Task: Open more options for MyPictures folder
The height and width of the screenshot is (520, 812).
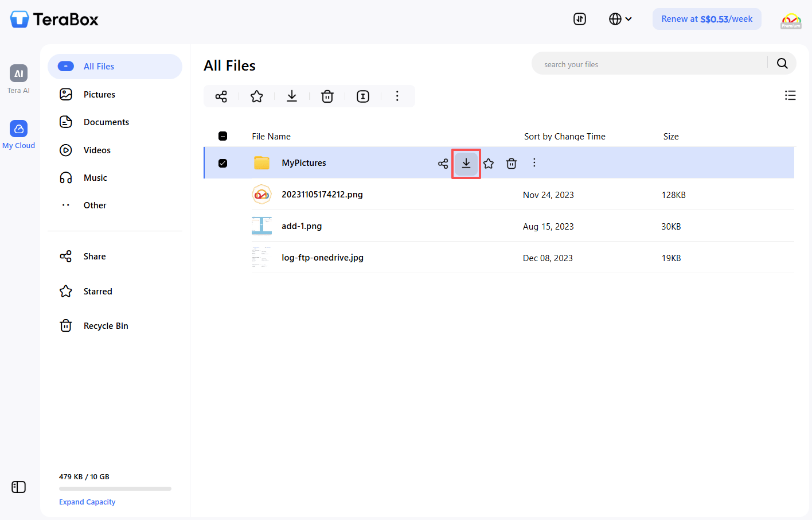Action: [x=534, y=163]
